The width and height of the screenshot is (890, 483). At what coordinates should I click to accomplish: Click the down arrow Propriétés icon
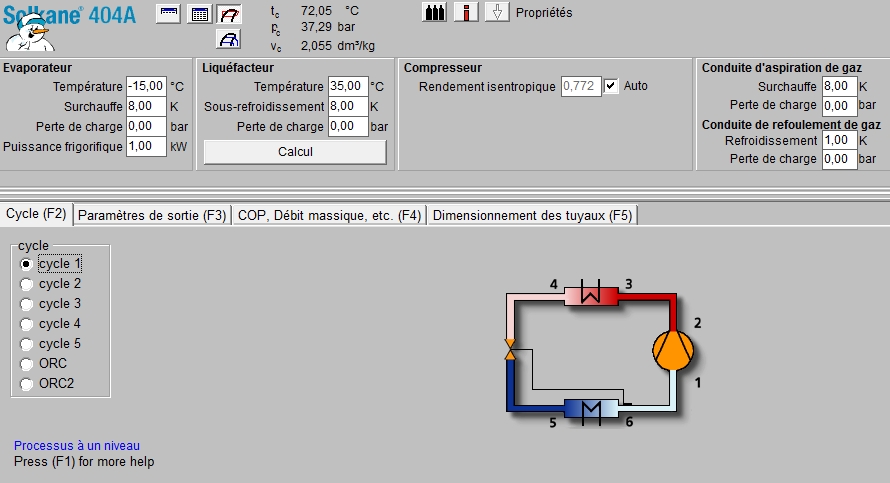pos(497,12)
